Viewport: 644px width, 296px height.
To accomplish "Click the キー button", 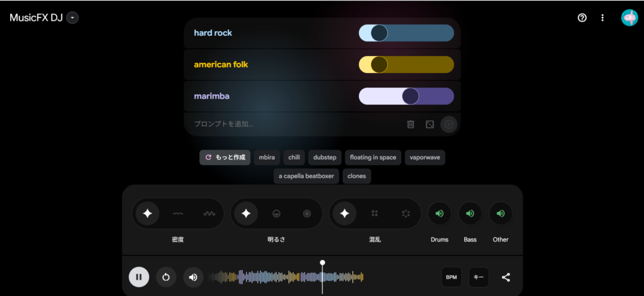I will (x=479, y=277).
